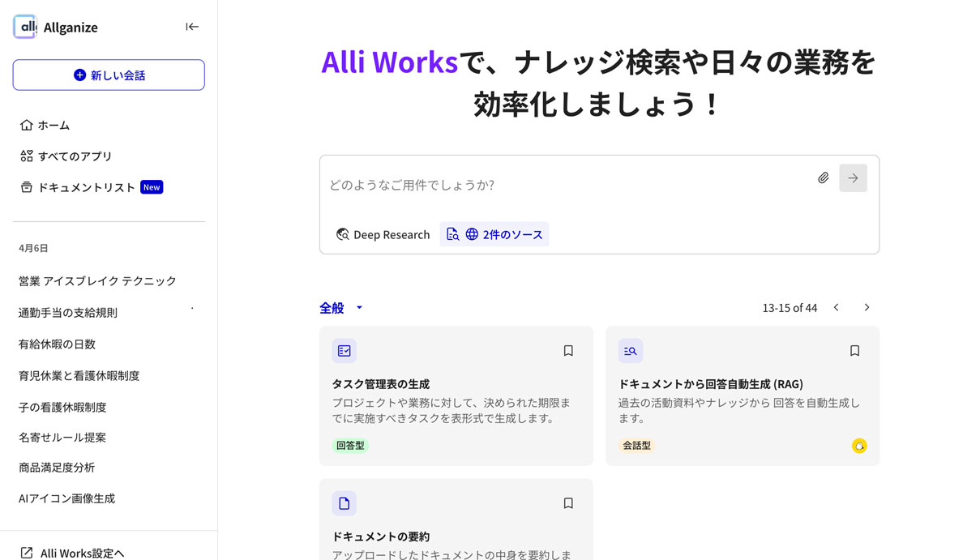
Task: Click the 4月6日 date heading
Action: click(x=33, y=248)
